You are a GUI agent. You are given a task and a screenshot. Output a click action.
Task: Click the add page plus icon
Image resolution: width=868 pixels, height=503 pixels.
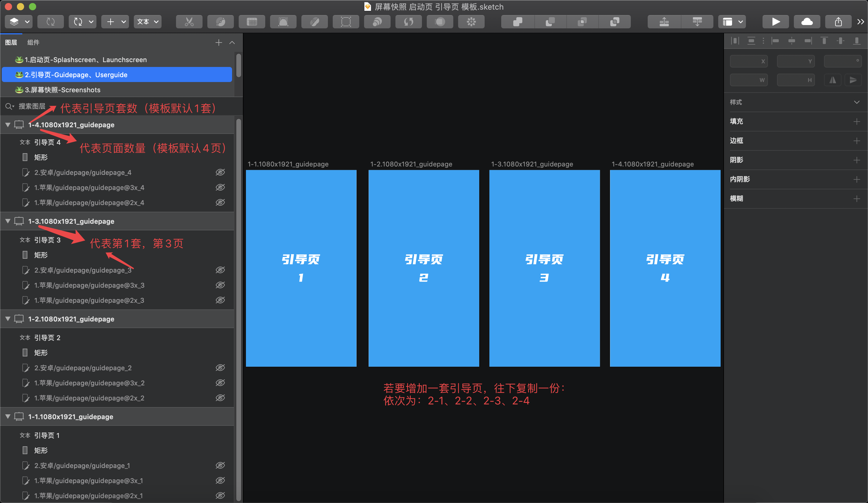click(219, 43)
